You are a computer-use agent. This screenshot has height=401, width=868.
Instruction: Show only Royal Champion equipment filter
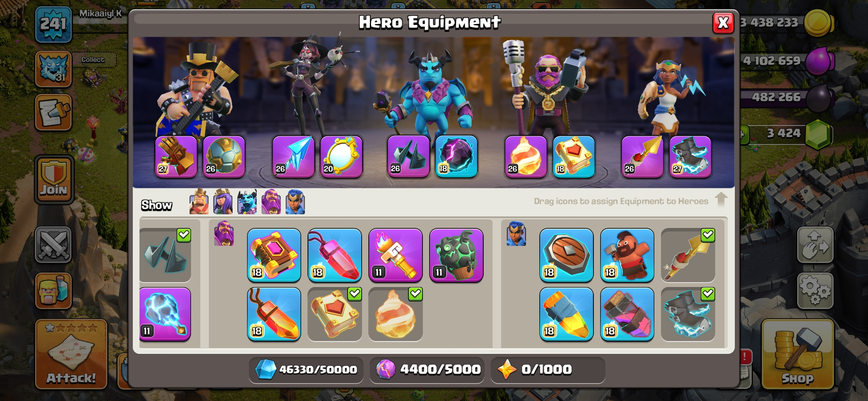click(295, 202)
